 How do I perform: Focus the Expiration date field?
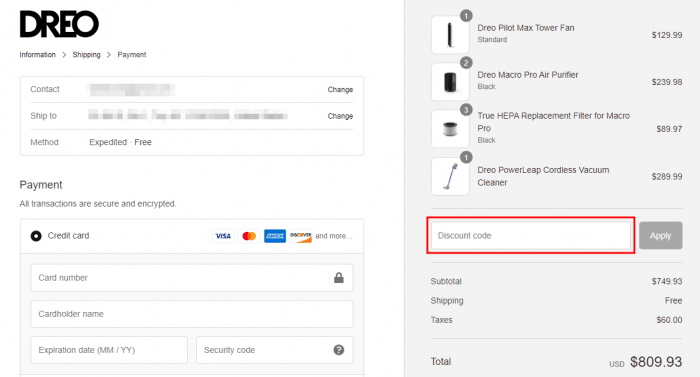click(109, 350)
